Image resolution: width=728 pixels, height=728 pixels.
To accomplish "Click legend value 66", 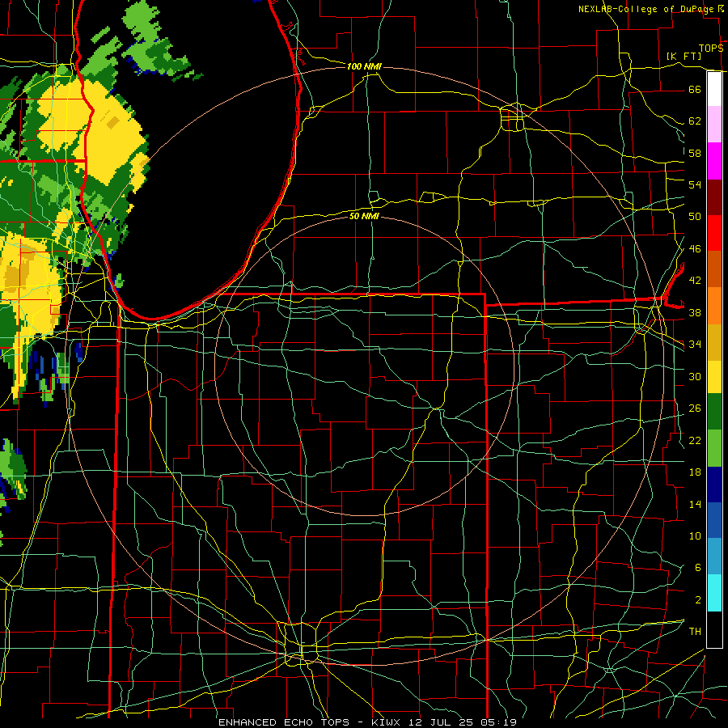I will coord(695,89).
